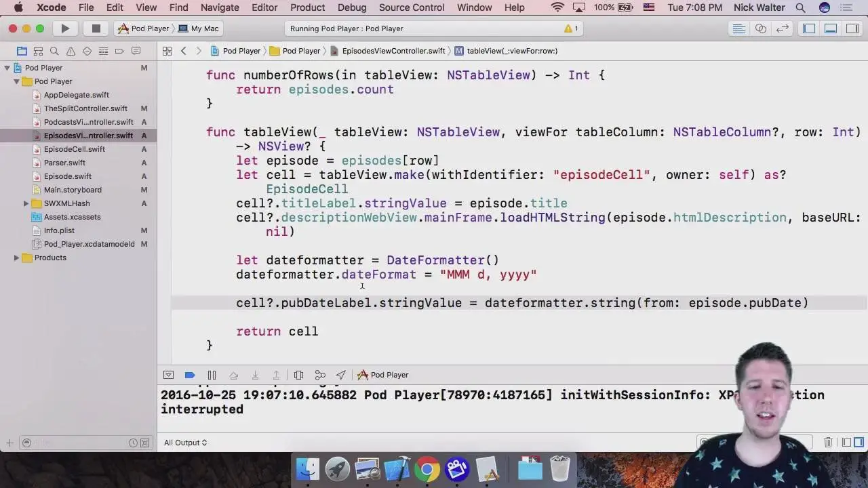Switch to the Version editor
Viewport: 868px width, 488px height.
(x=783, y=28)
